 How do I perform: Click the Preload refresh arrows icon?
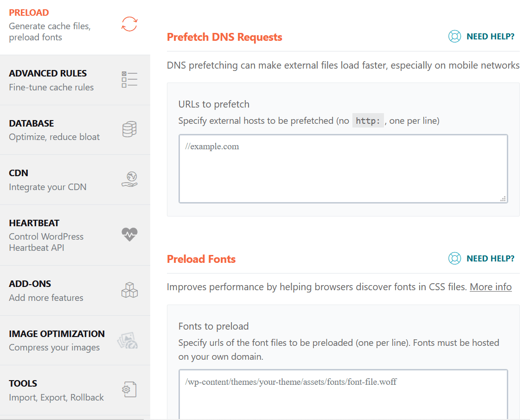[x=129, y=24]
